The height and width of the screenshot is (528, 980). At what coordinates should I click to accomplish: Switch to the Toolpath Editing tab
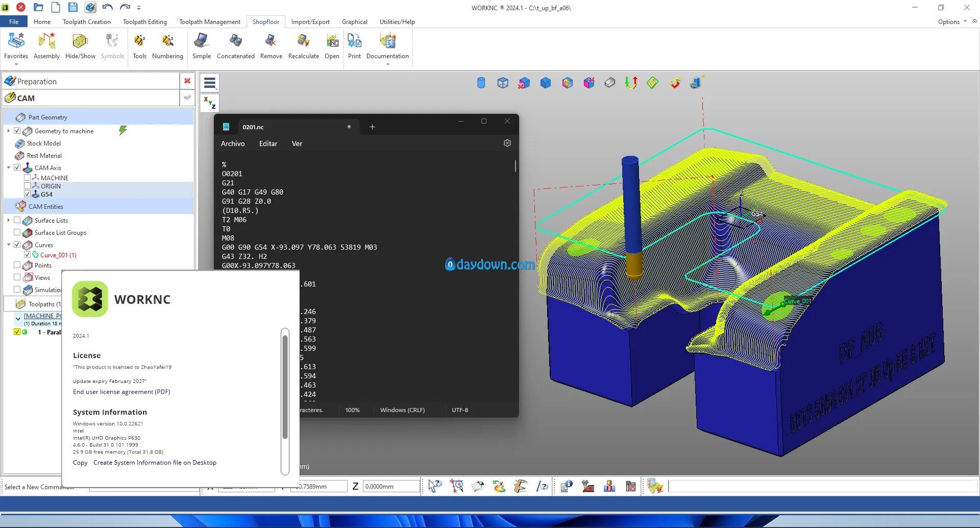(x=145, y=21)
